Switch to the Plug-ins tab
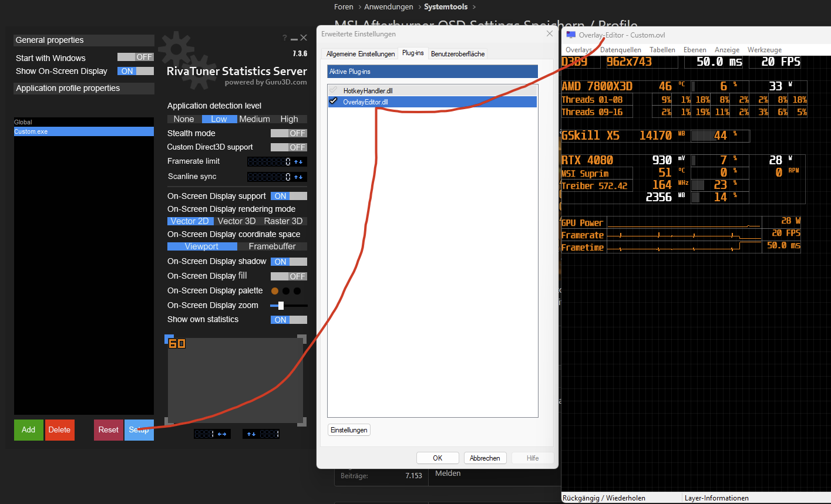The width and height of the screenshot is (831, 504). click(413, 53)
